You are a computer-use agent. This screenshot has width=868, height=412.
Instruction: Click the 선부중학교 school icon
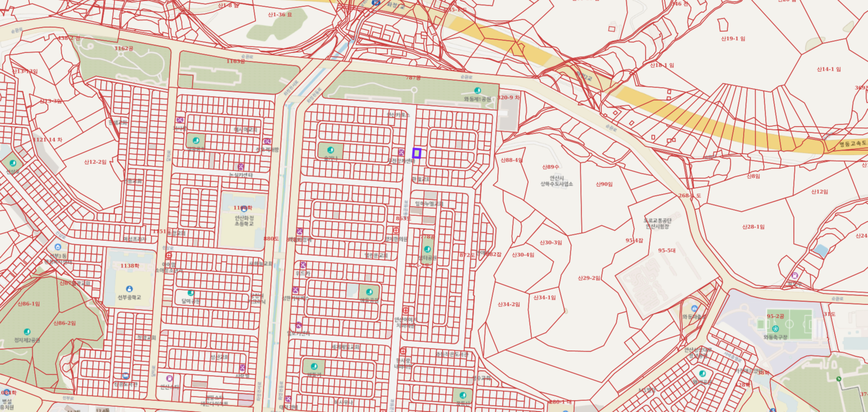click(129, 289)
